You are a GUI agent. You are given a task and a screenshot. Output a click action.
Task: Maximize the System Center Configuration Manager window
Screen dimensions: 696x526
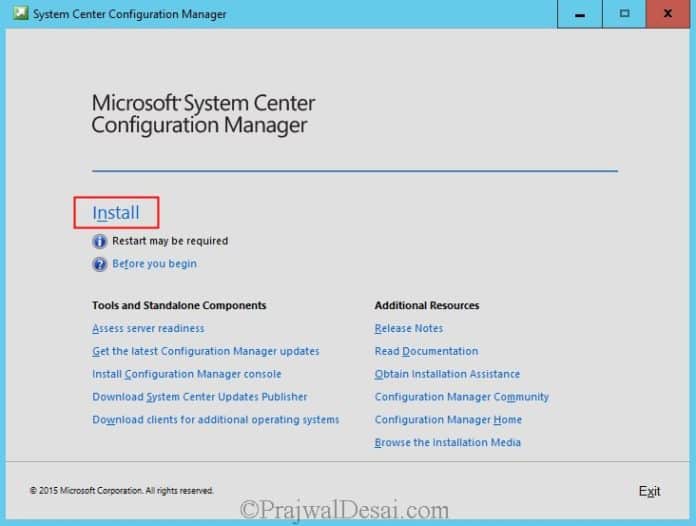(624, 14)
